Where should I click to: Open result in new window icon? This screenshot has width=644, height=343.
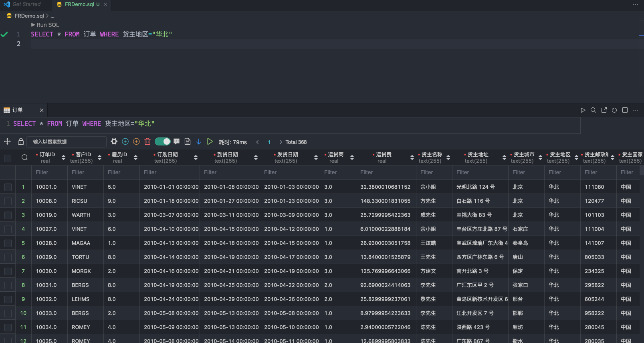click(604, 110)
